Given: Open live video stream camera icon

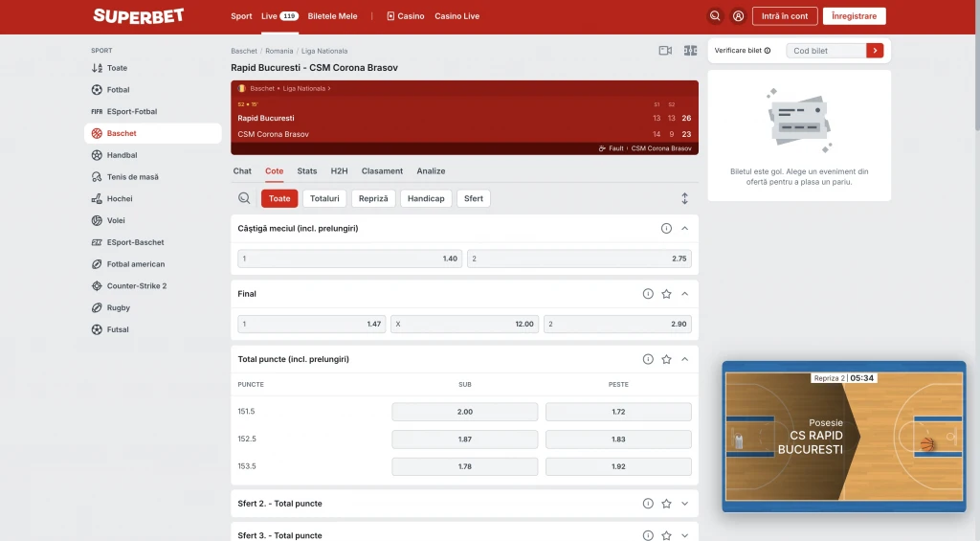Looking at the screenshot, I should pyautogui.click(x=665, y=51).
